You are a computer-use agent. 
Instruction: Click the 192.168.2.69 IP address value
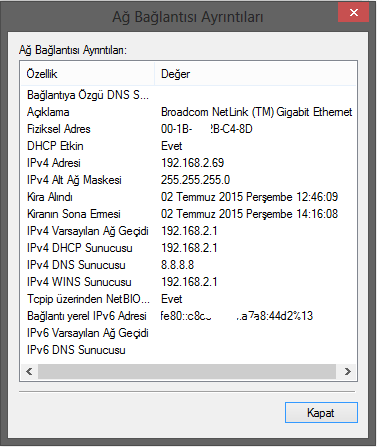193,163
